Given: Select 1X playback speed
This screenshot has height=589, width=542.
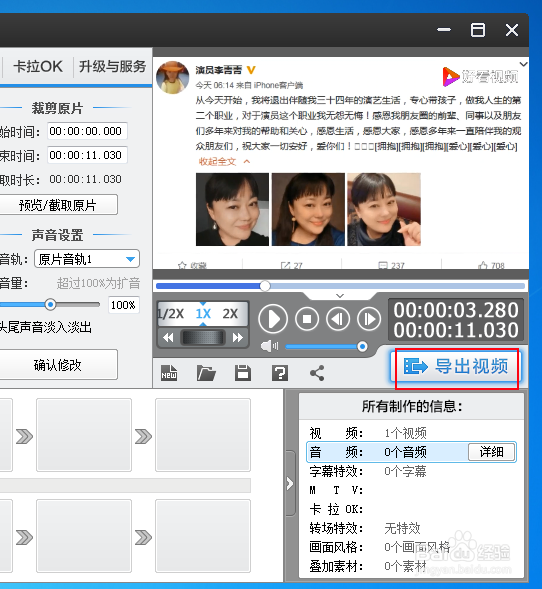Looking at the screenshot, I should (203, 314).
